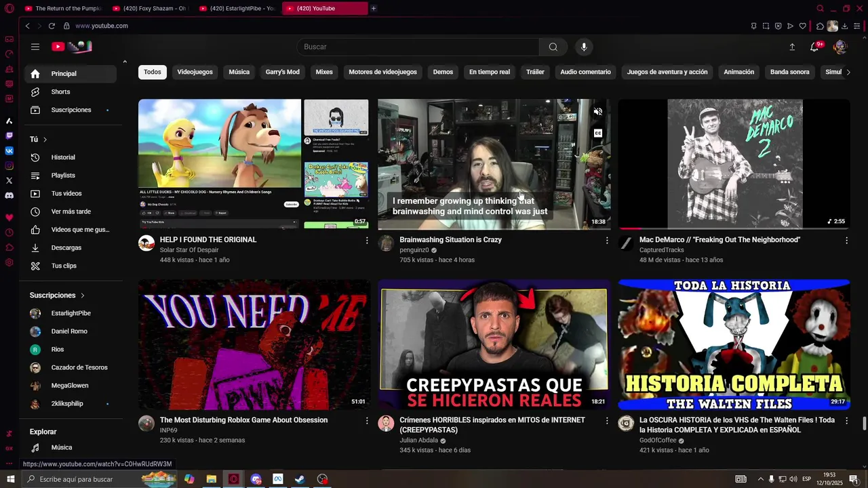Open the pinboards pin icon
The width and height of the screenshot is (868, 488).
753,26
